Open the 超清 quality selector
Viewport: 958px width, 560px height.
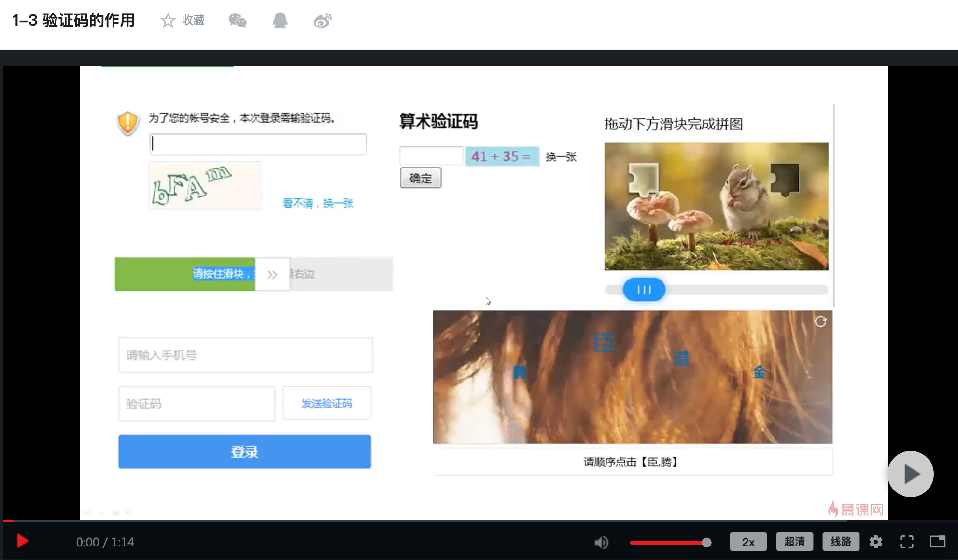click(794, 542)
